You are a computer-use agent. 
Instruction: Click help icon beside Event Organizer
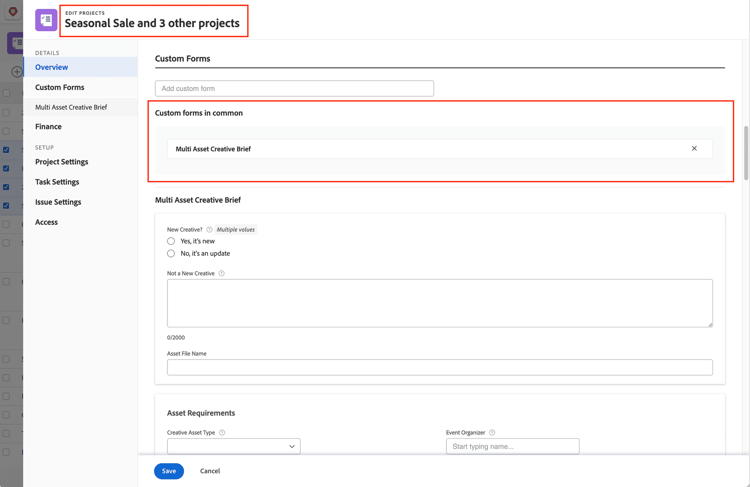point(492,433)
